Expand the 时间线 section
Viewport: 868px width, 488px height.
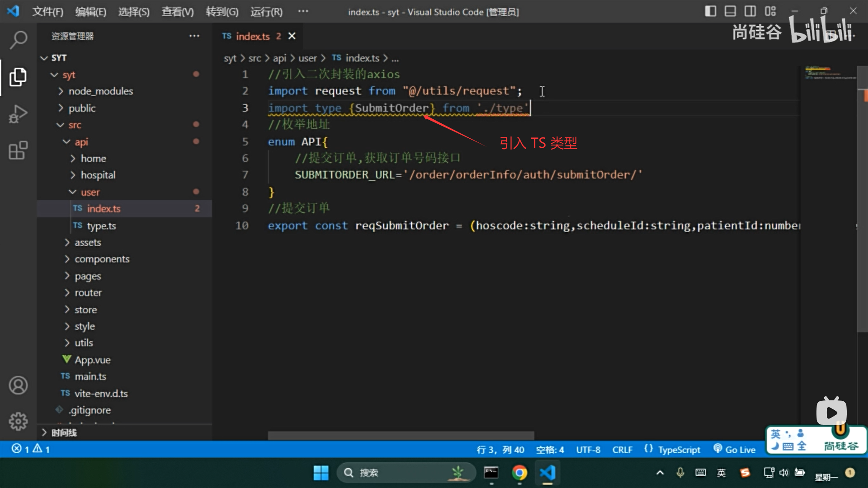pos(63,433)
